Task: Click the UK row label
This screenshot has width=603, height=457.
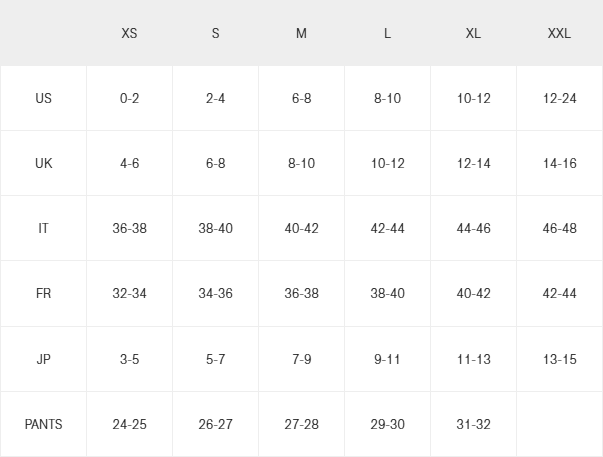Action: tap(43, 163)
